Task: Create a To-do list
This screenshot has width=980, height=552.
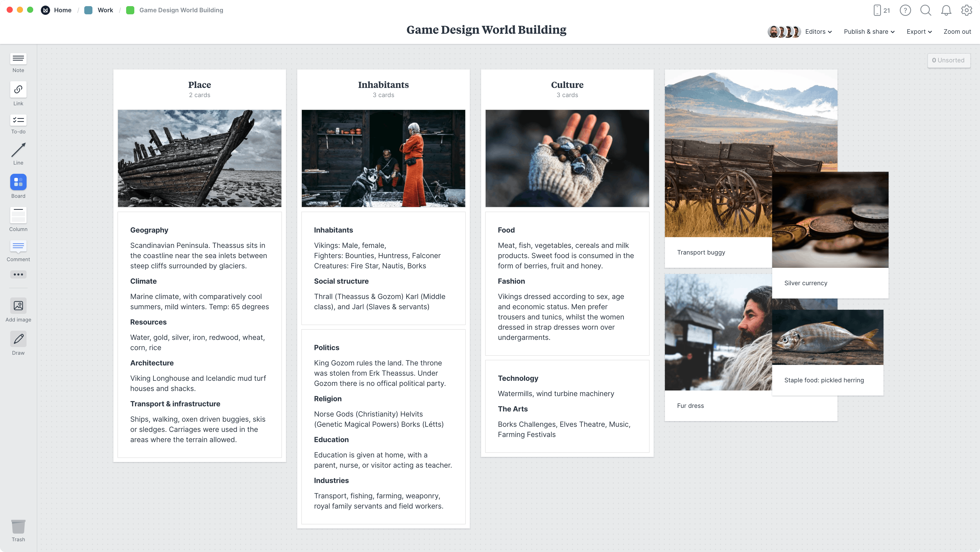Action: coord(18,124)
